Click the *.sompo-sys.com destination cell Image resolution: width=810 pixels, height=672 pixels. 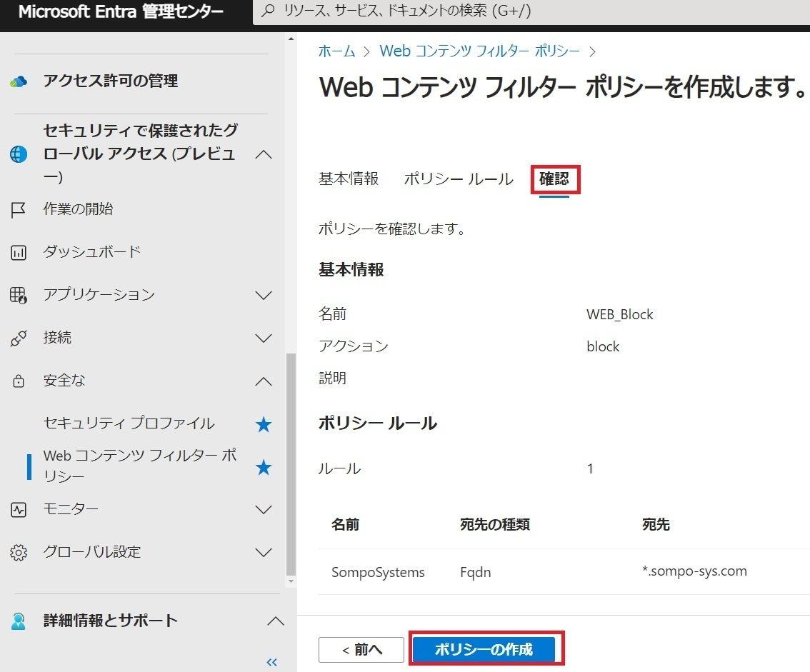[694, 571]
